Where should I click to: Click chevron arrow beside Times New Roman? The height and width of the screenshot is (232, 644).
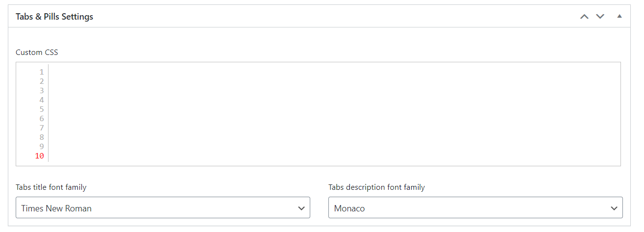301,208
